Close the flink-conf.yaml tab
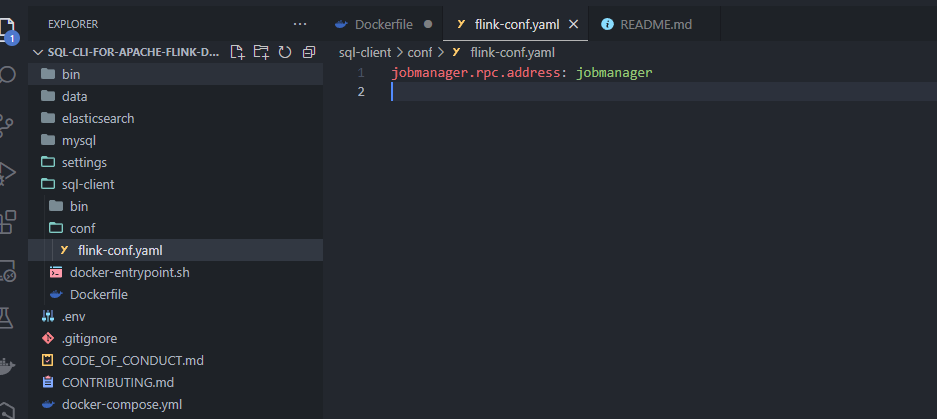937x419 pixels. pos(573,25)
